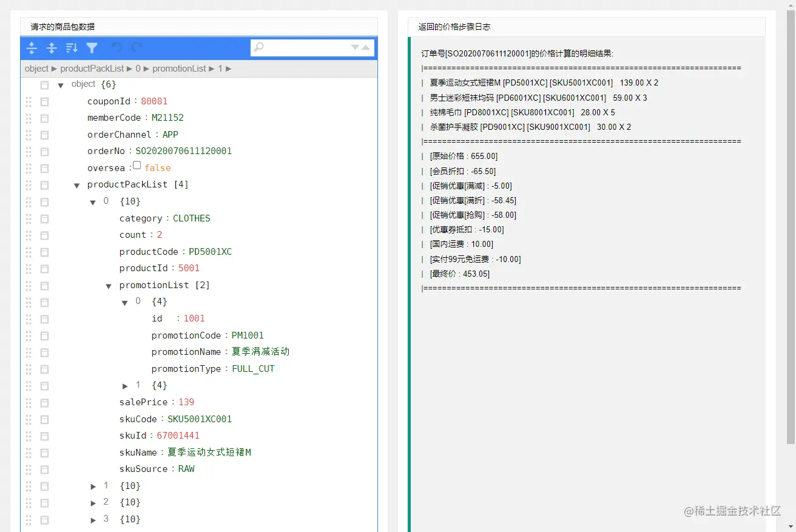This screenshot has height=532, width=796.
Task: Click the 原始价格 : 655.00 log line
Action: pyautogui.click(x=464, y=157)
